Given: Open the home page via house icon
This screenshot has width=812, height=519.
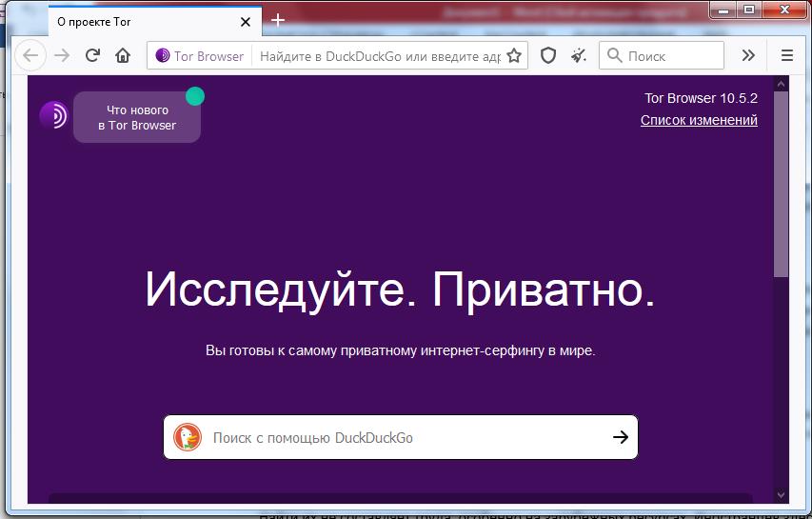Looking at the screenshot, I should point(123,55).
